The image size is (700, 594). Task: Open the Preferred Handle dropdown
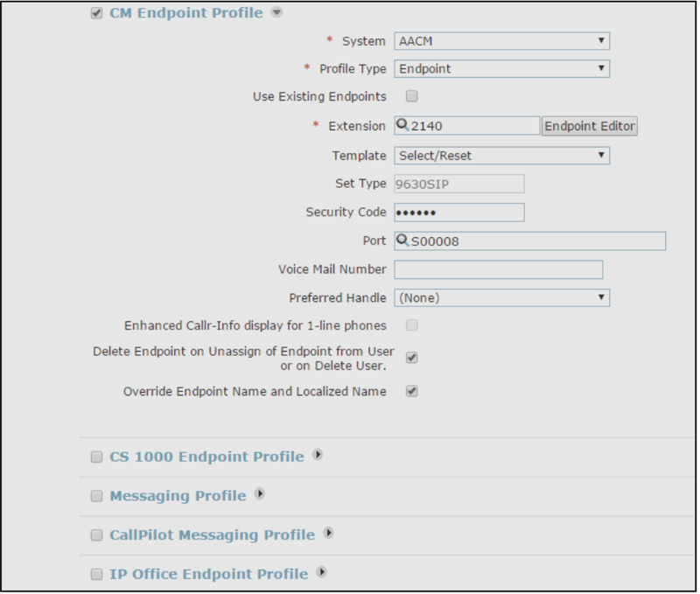(x=501, y=297)
